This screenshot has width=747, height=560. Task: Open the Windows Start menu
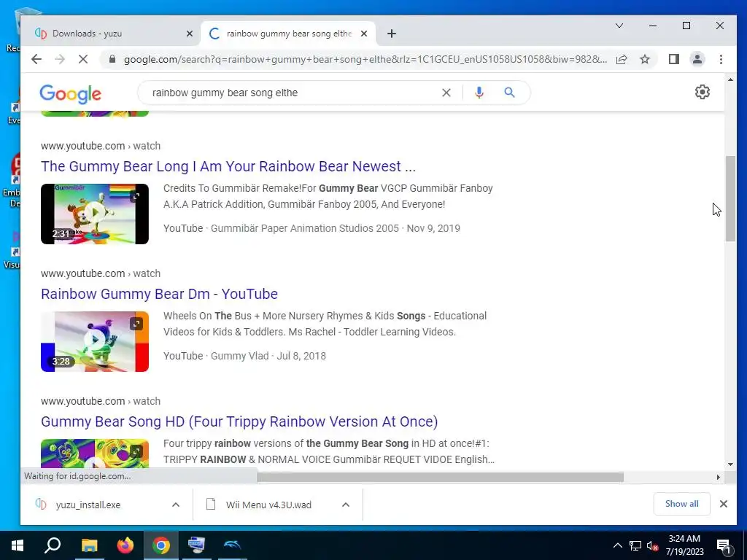(x=18, y=545)
